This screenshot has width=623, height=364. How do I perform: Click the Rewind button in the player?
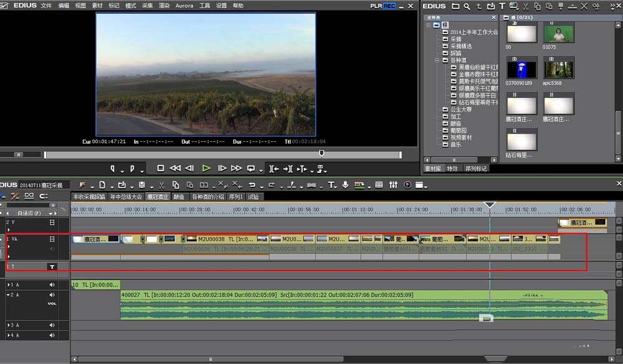(175, 168)
